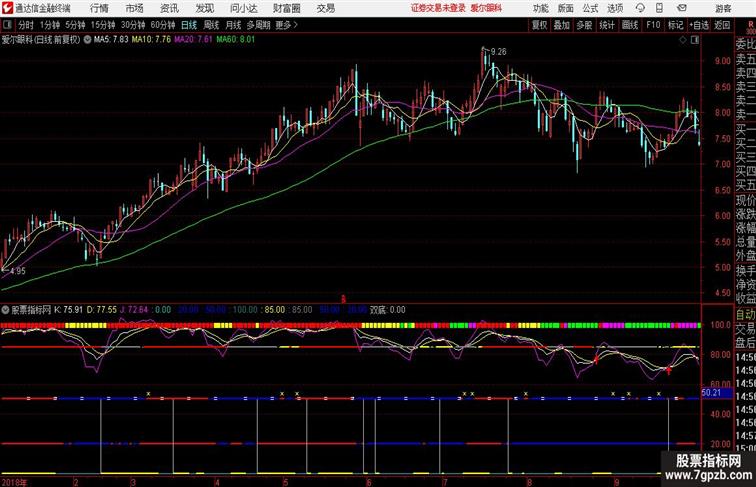Switch to the 60分钟 period
This screenshot has height=487, width=756.
163,25
